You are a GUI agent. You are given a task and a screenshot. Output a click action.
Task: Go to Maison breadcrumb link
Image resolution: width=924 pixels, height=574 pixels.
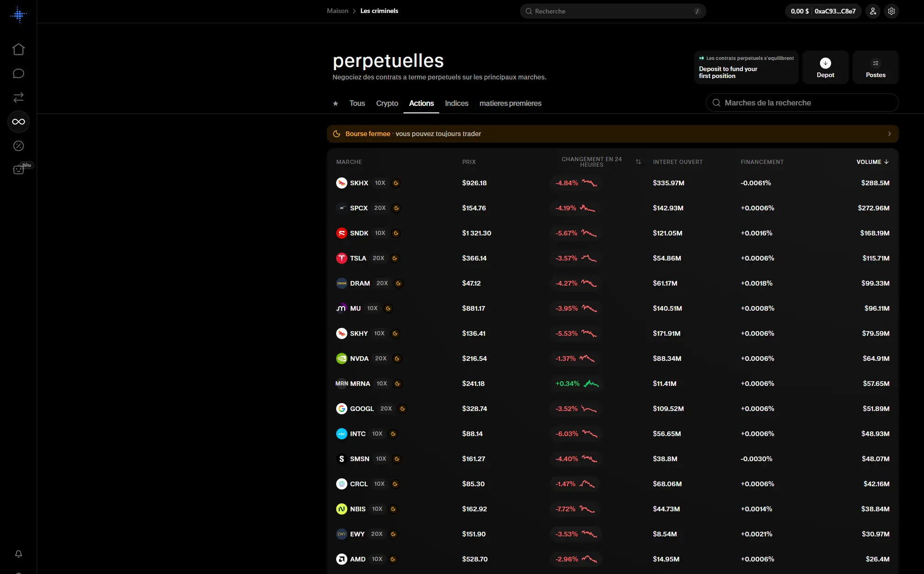[338, 11]
